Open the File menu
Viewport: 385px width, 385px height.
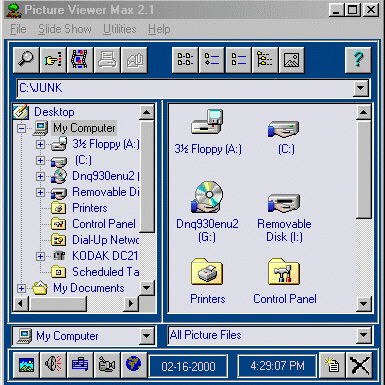(18, 29)
